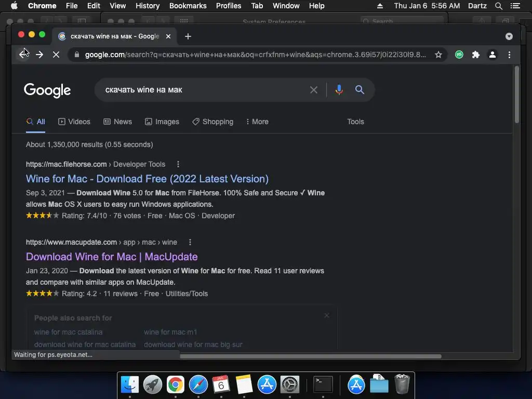Open Control Center list icon in menu bar
This screenshot has height=399, width=532.
pos(515,6)
